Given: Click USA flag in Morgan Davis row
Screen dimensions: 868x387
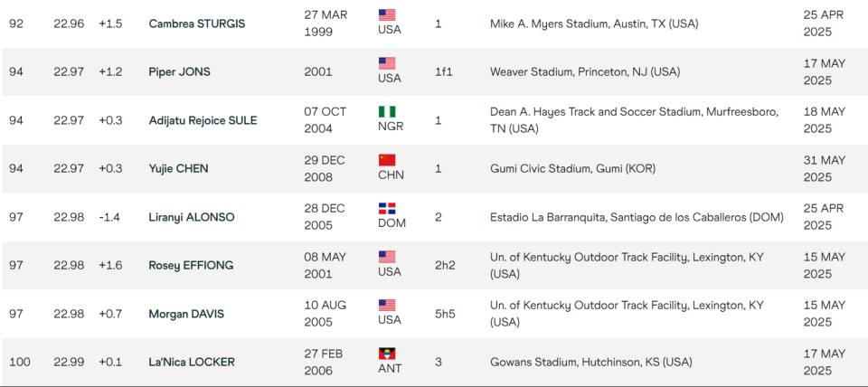Looking at the screenshot, I should click(387, 305).
